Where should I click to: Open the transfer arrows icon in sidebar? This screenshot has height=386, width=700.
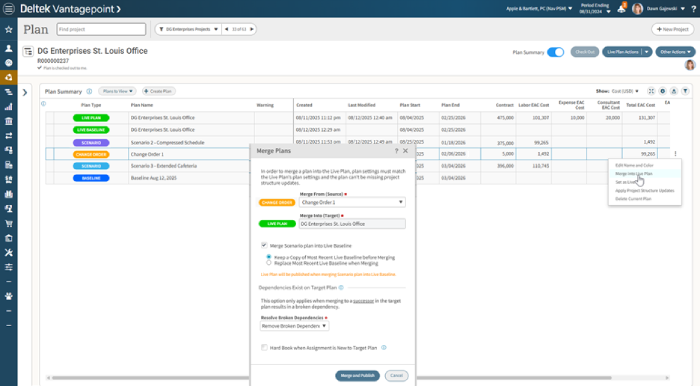8,136
